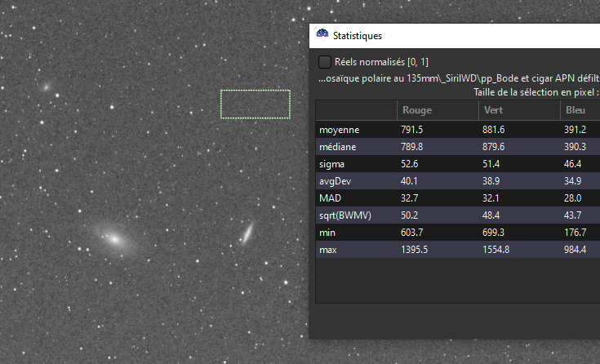Click the Vert moyenne value 881.6
This screenshot has width=600, height=364.
pyautogui.click(x=493, y=130)
